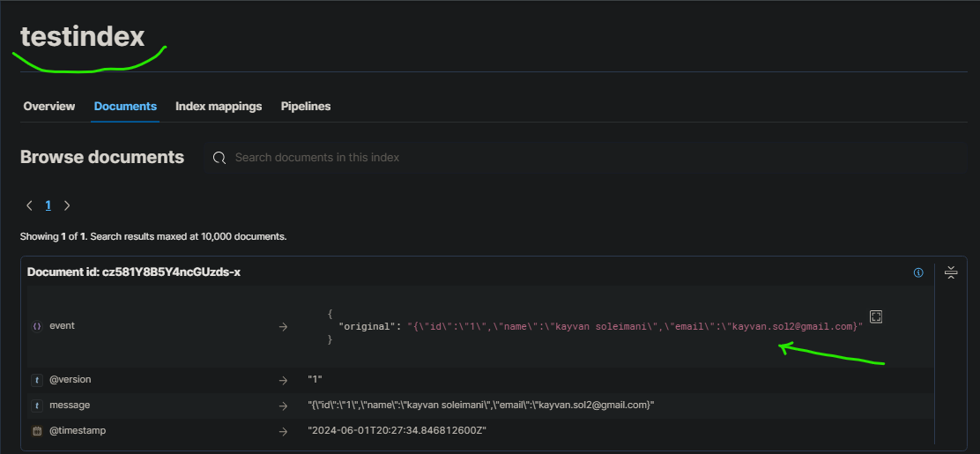Click the search magnifier icon

tap(219, 158)
